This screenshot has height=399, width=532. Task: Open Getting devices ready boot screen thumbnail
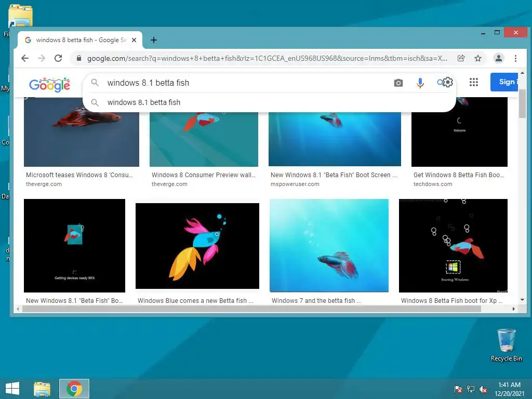pyautogui.click(x=74, y=246)
